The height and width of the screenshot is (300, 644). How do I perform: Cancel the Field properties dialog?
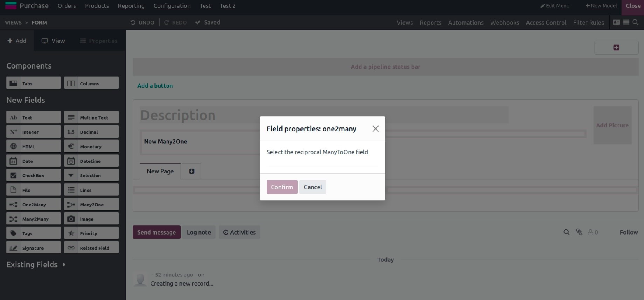(313, 187)
